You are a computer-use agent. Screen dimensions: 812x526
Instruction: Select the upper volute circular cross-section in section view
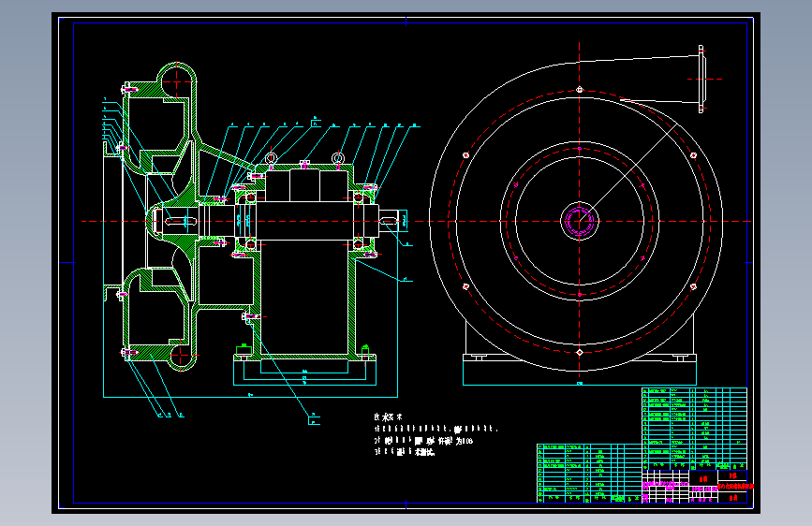(177, 81)
